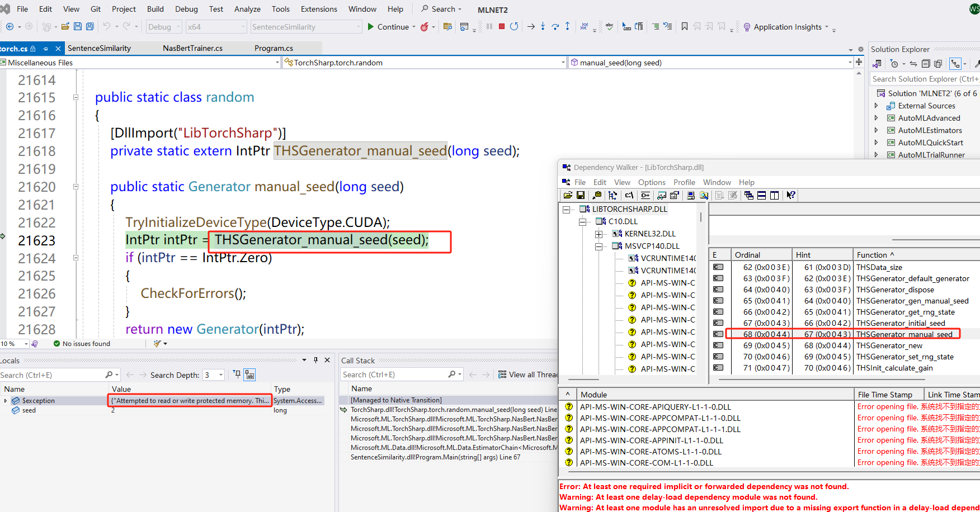The image size is (980, 512).
Task: Select the C10.DLL node in the tree
Action: (x=623, y=221)
